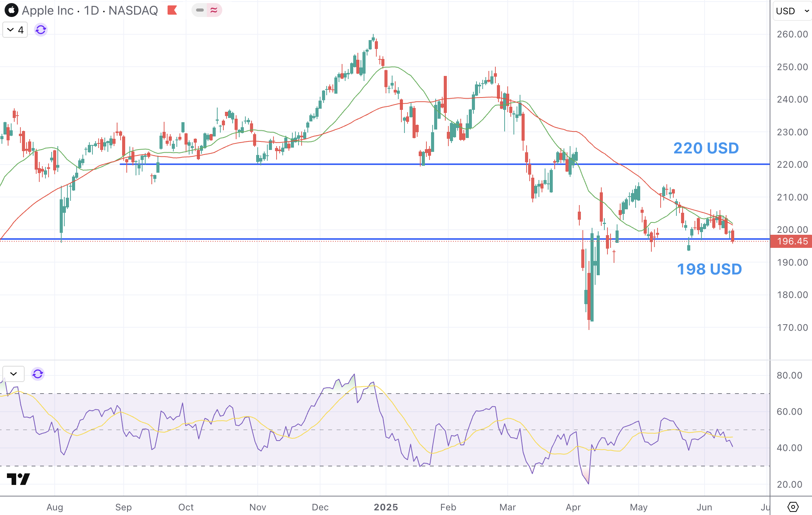Click the purple refresh icon near legend
812x515 pixels.
coord(41,30)
